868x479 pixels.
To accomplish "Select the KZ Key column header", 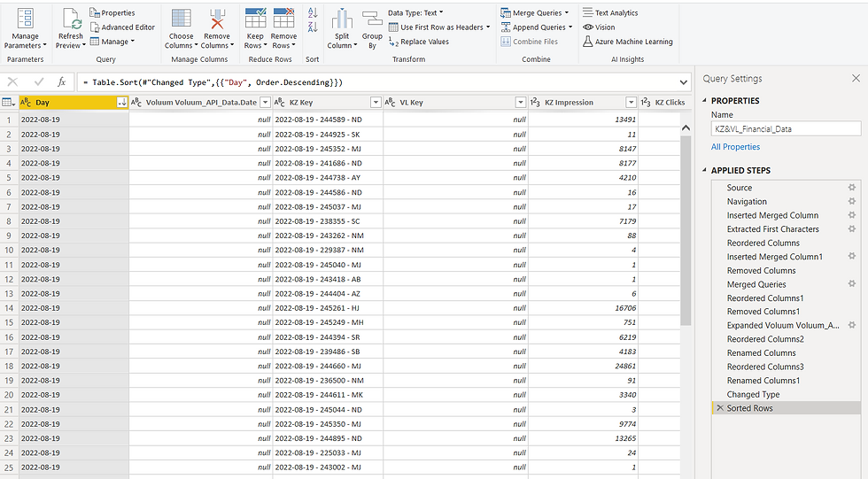I will tap(328, 103).
